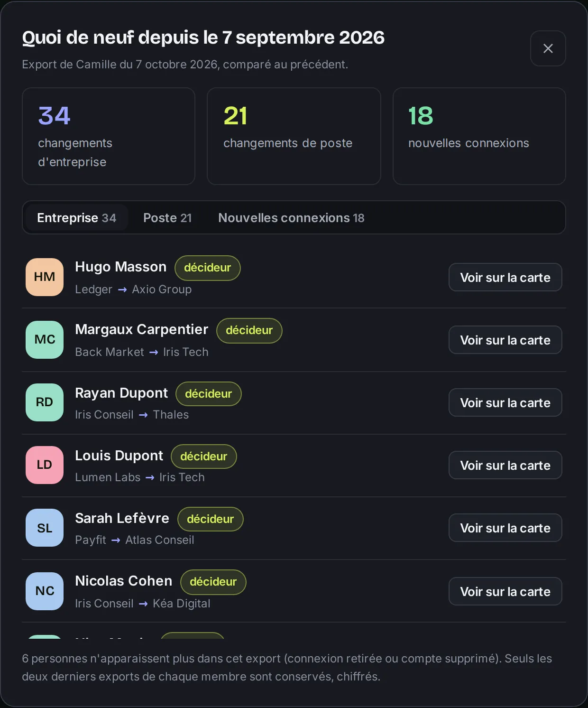Close the Quoi de neuf dialog
This screenshot has height=708, width=588.
click(548, 48)
